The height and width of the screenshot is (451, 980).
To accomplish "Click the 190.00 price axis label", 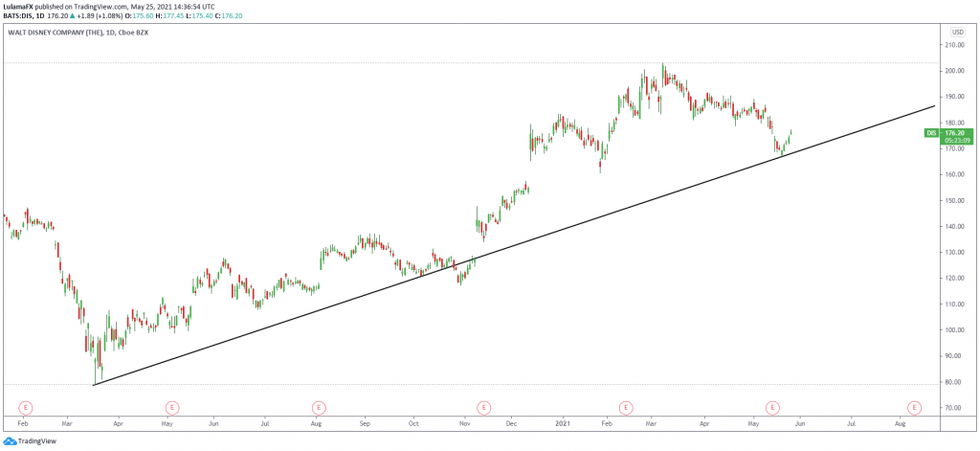I will [953, 97].
